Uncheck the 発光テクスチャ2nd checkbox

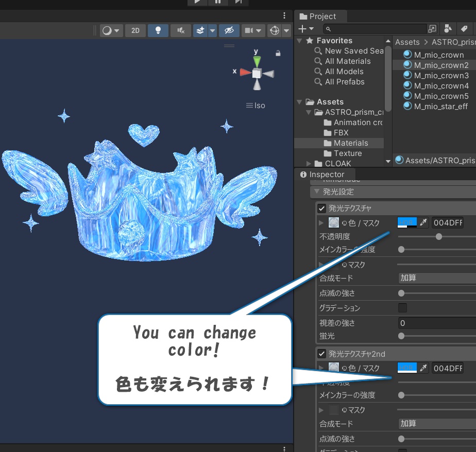pyautogui.click(x=321, y=354)
